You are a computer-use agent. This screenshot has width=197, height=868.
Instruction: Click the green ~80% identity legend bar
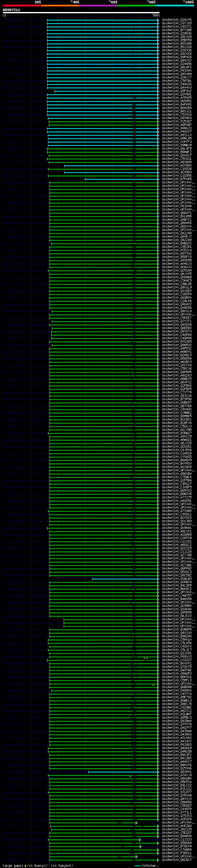(137, 6)
